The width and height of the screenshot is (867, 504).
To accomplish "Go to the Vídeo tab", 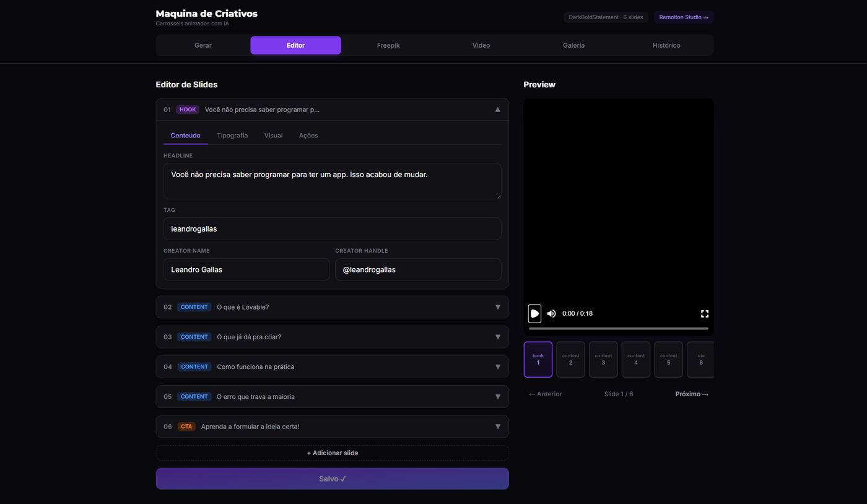I will (x=481, y=45).
